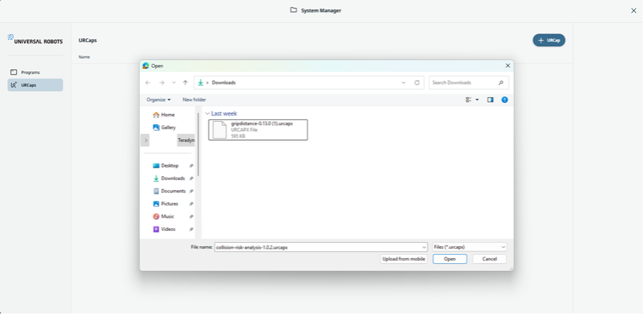Open Home in navigation pane

167,115
